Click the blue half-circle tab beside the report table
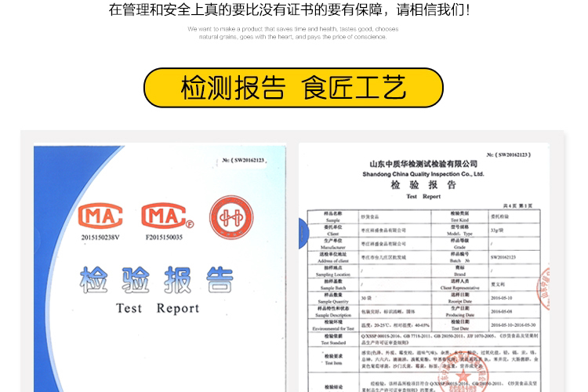Image resolution: width=588 pixels, height=392 pixels. [303, 233]
